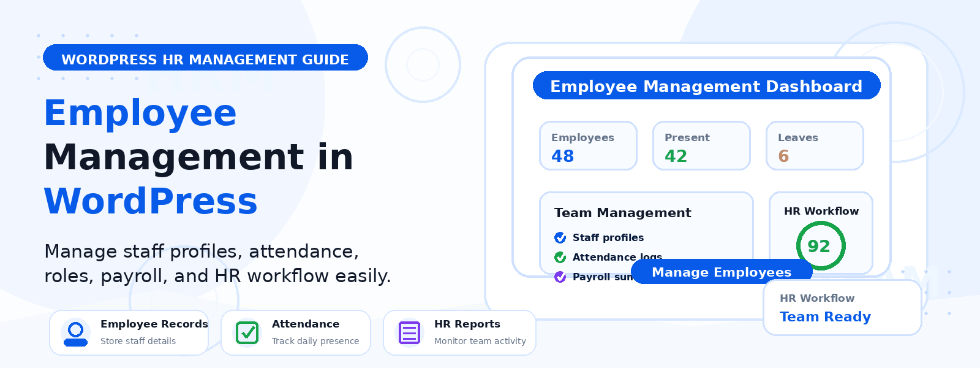The image size is (980, 368).
Task: Click the number 42 under Present
Action: (676, 156)
